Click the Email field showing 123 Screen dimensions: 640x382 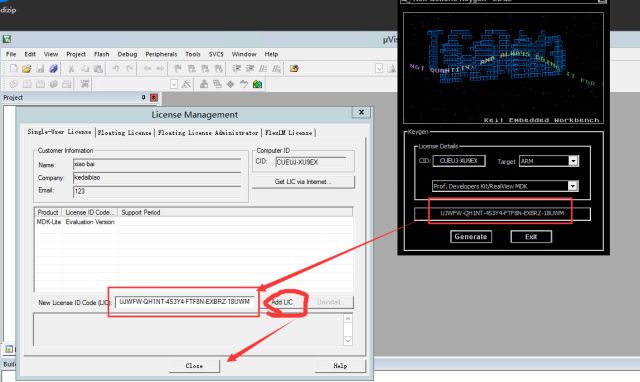157,191
